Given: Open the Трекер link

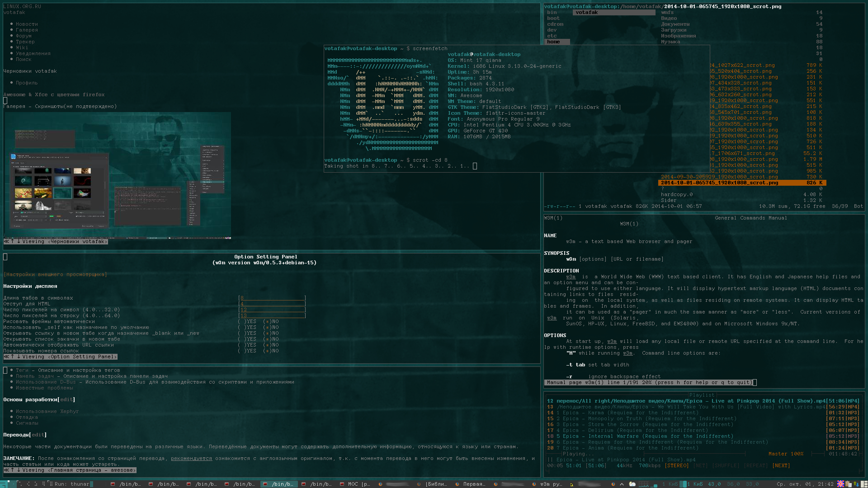Looking at the screenshot, I should [x=25, y=42].
